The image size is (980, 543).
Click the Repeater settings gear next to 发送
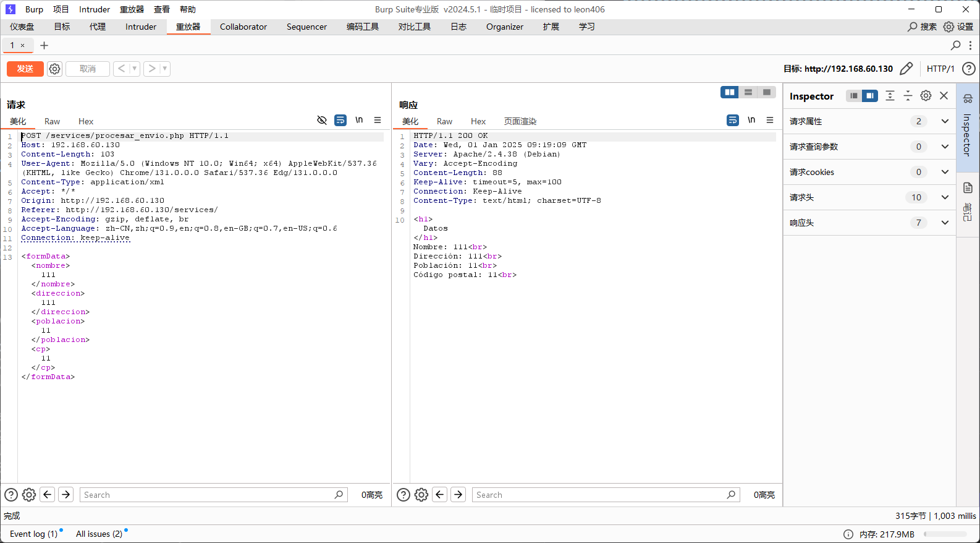point(54,69)
